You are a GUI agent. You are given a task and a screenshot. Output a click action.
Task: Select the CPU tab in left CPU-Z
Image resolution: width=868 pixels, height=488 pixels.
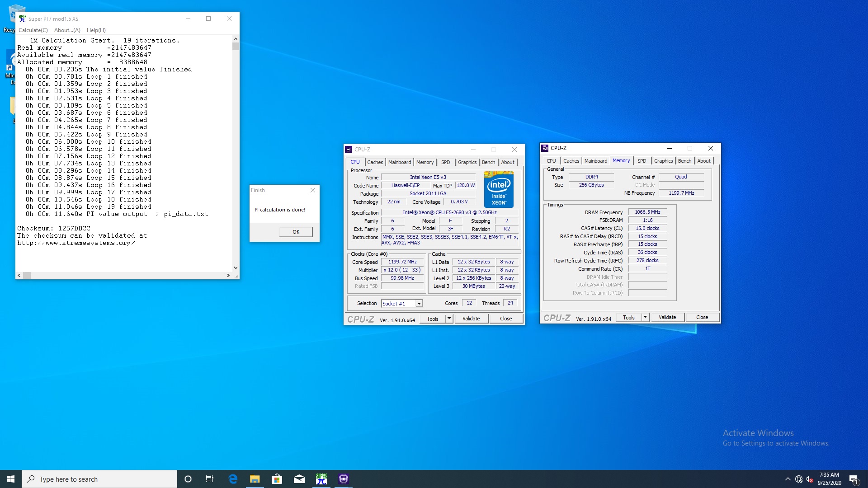tap(355, 162)
